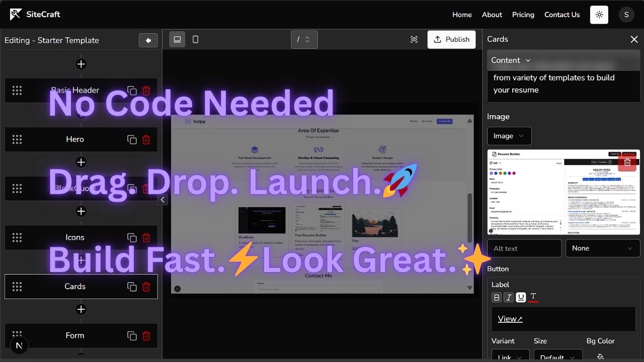This screenshot has width=644, height=362.
Task: Delete the Hero section
Action: click(x=146, y=140)
